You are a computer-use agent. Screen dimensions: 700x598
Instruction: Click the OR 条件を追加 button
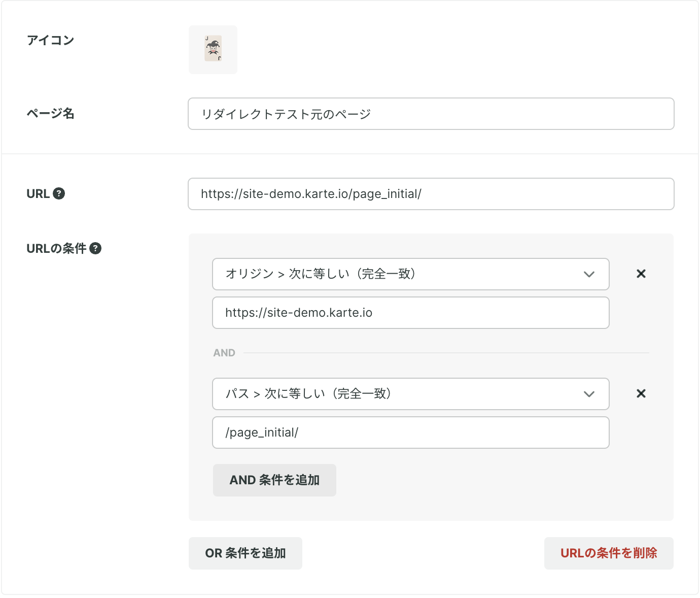(246, 553)
